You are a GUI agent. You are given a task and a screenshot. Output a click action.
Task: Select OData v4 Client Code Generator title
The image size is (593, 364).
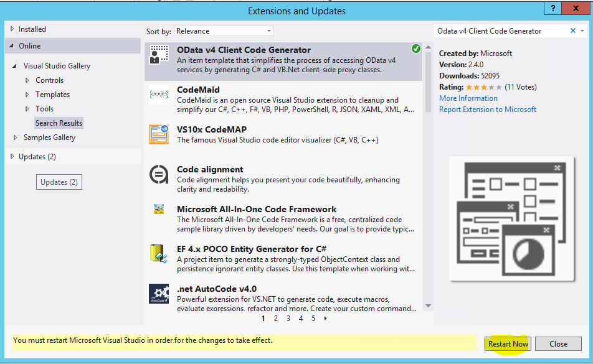pyautogui.click(x=244, y=50)
